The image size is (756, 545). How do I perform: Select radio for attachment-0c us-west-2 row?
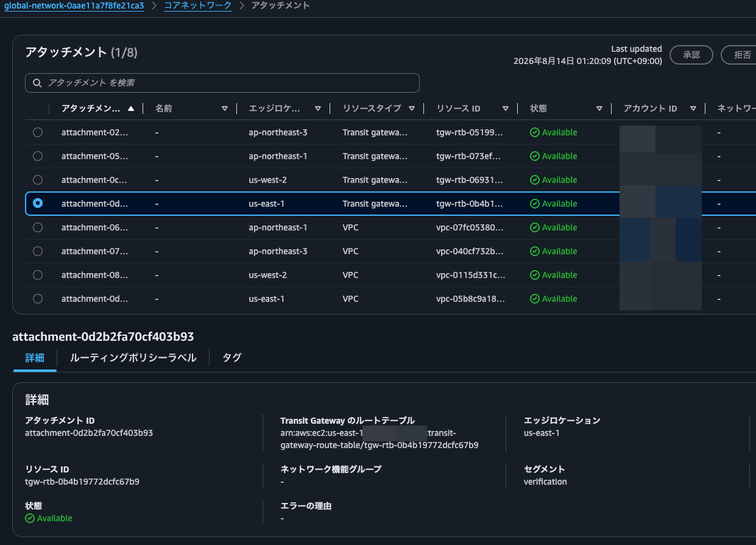tap(38, 180)
